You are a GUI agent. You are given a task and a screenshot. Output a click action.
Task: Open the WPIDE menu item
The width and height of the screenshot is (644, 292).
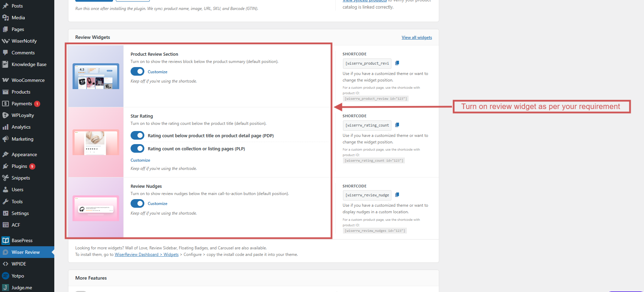pyautogui.click(x=27, y=264)
